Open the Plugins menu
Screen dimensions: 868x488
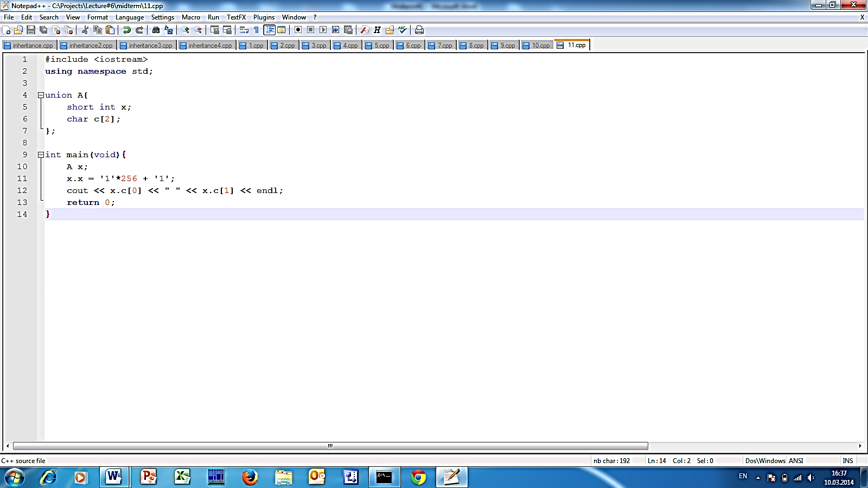[264, 17]
